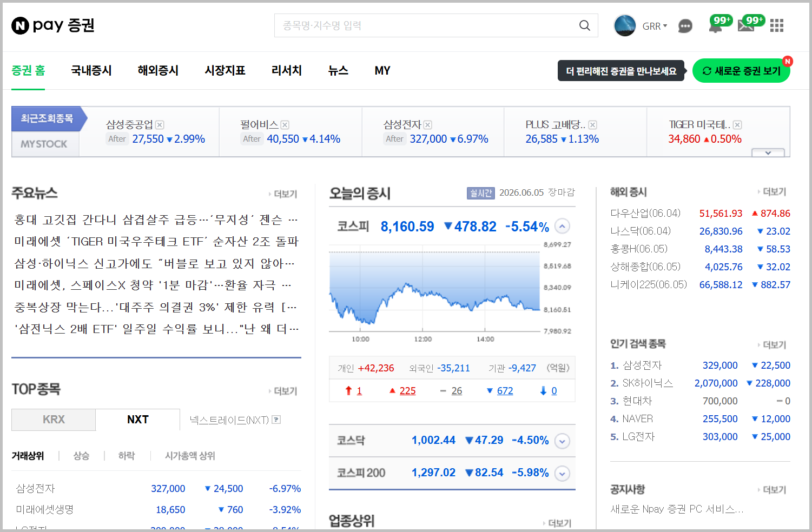Focus the 종목명·지수명 search field
This screenshot has height=532, width=812.
[x=425, y=25]
